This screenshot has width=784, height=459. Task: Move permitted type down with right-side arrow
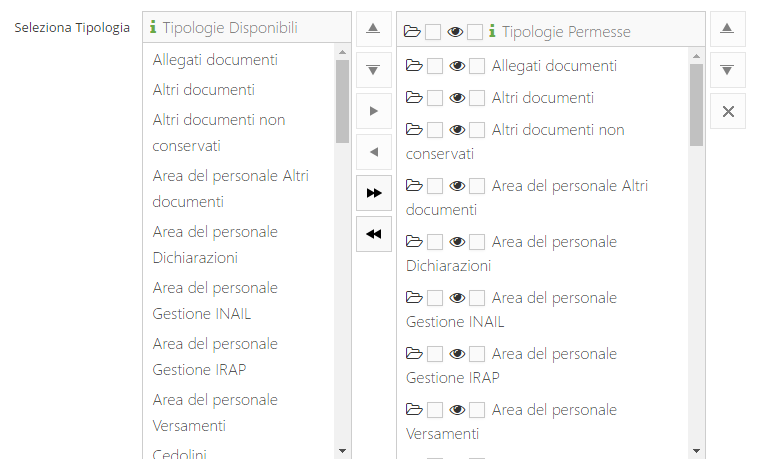[x=728, y=70]
